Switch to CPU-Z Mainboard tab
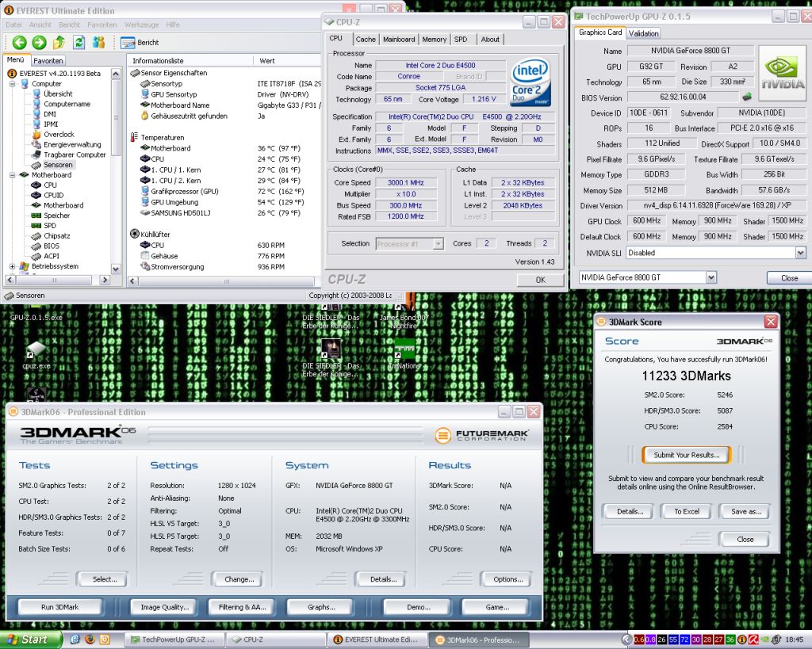The width and height of the screenshot is (812, 649). pyautogui.click(x=399, y=40)
